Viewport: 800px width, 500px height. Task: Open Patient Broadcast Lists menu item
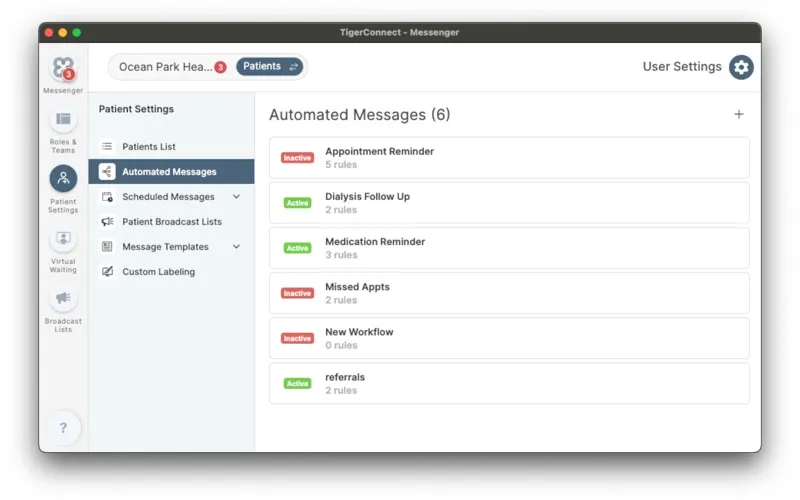tap(171, 221)
